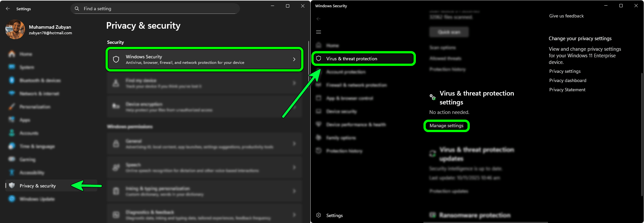Viewport: 644px width, 223px height.
Task: Open the Privacy Statement link
Action: (x=567, y=90)
